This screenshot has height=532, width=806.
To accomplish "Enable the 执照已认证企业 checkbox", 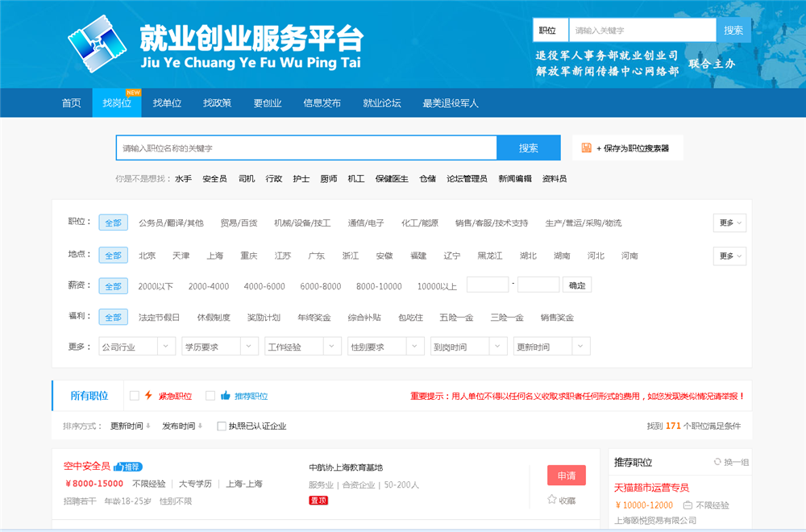I will [x=222, y=426].
